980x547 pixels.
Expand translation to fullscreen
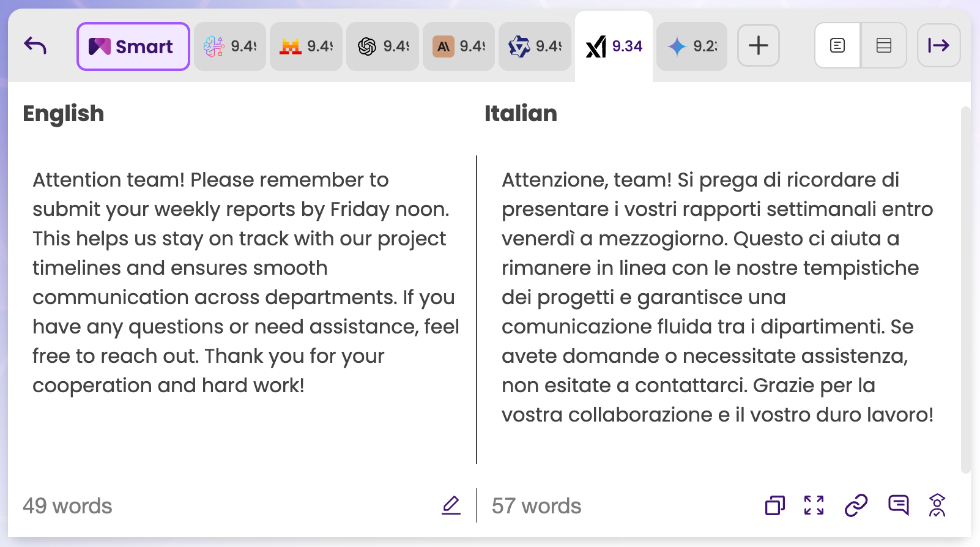[814, 505]
